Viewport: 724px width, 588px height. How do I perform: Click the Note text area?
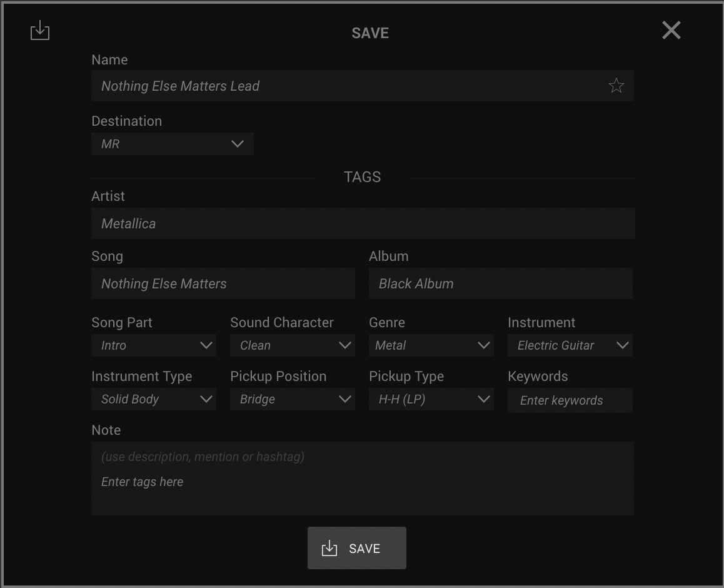coord(363,479)
